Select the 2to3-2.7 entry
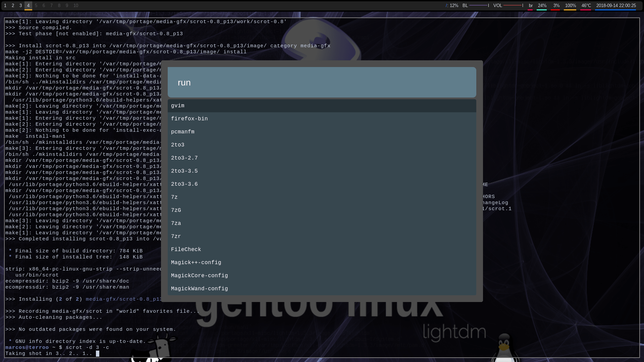The height and width of the screenshot is (362, 644). (322, 158)
